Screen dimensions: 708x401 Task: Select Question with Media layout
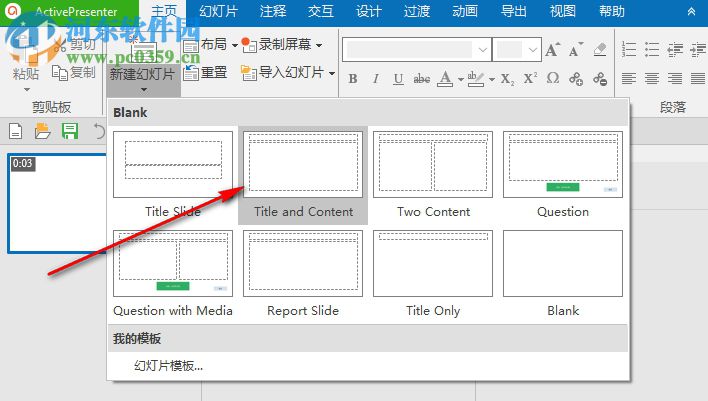tap(173, 274)
